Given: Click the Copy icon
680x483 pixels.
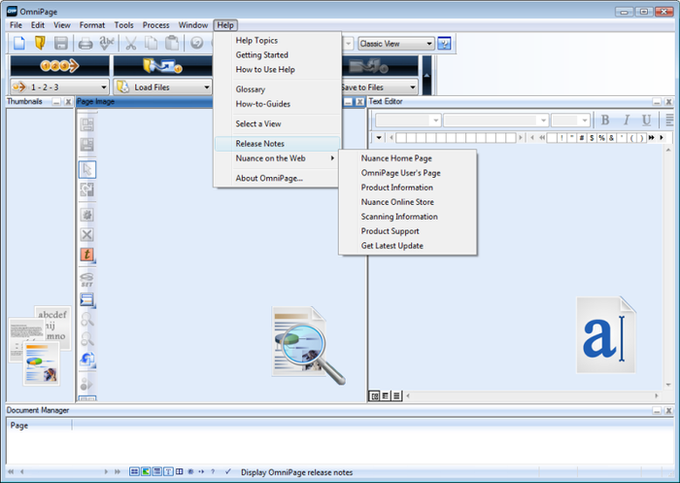Looking at the screenshot, I should click(x=151, y=43).
